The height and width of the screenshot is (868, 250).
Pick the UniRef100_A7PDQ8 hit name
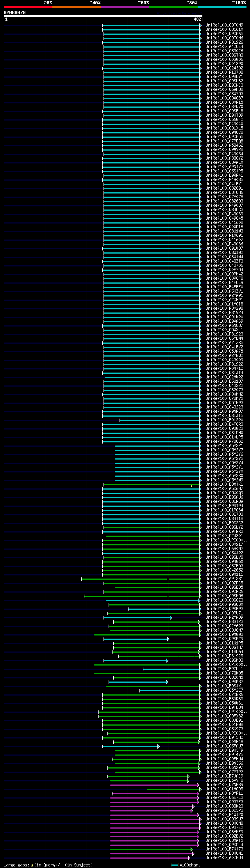click(224, 141)
